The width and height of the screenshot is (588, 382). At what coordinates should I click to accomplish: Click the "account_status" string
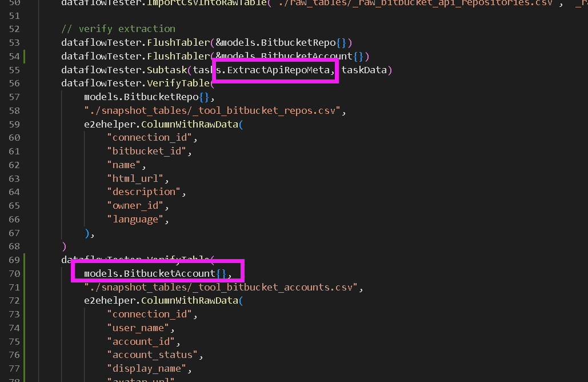[152, 355]
